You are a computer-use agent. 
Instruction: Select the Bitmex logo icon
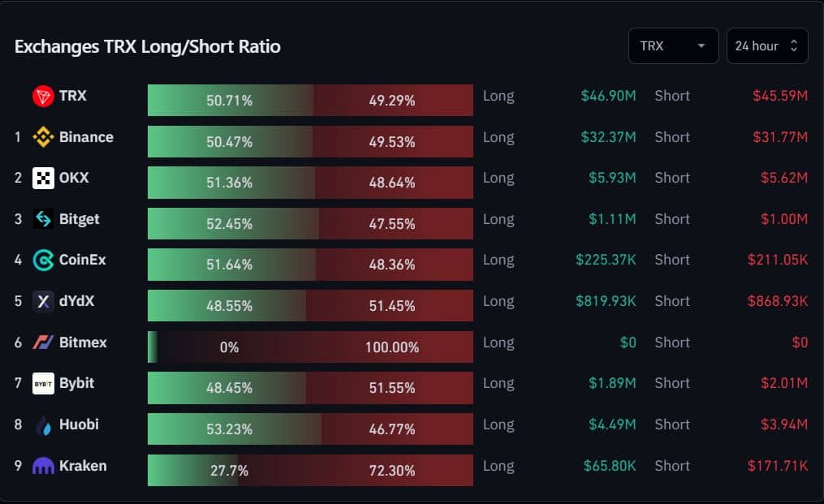point(43,342)
